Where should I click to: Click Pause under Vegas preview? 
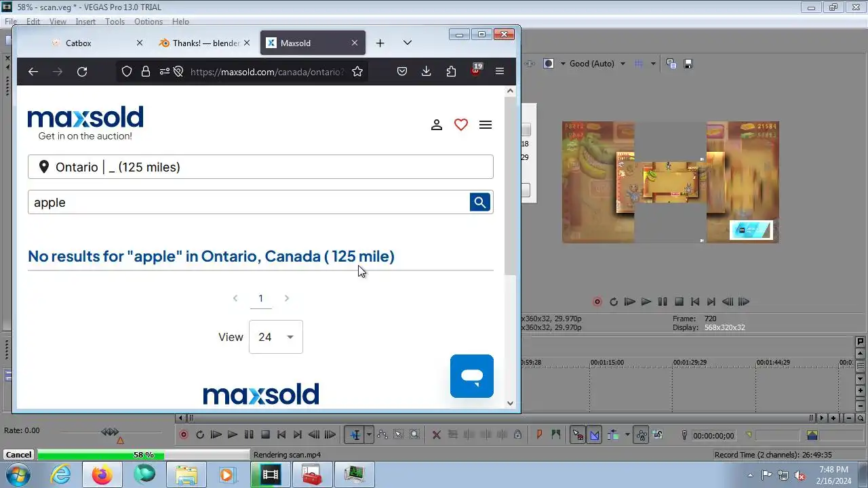663,302
